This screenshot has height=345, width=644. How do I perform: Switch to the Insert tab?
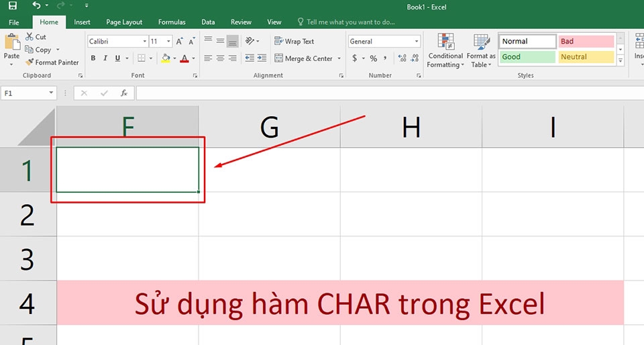(82, 22)
